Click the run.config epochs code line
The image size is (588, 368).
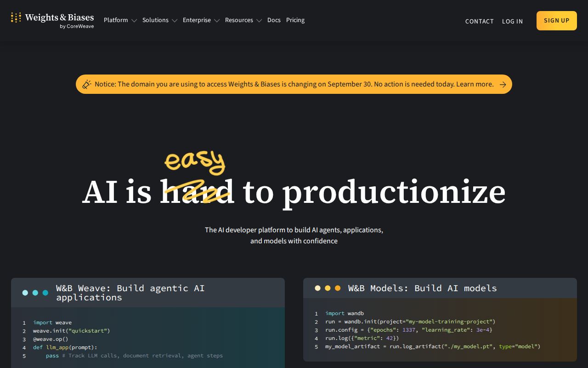409,330
